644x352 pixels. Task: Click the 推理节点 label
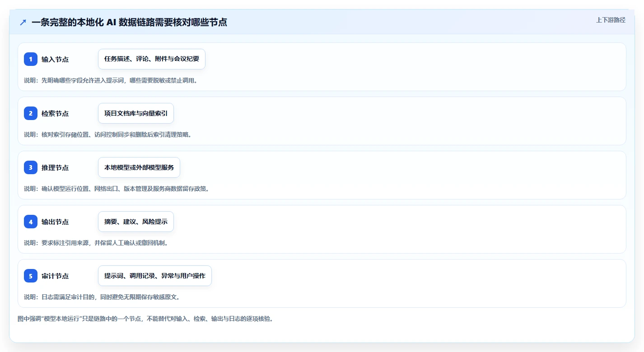(55, 167)
